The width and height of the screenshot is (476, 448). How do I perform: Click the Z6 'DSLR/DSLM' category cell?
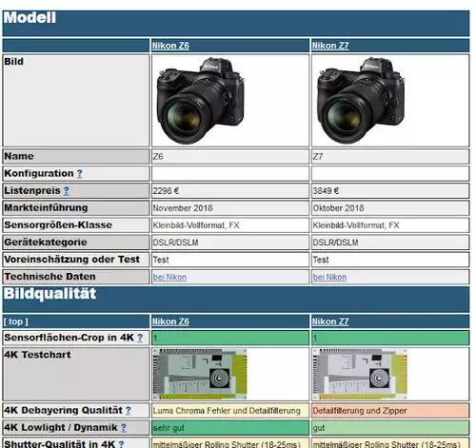230,243
